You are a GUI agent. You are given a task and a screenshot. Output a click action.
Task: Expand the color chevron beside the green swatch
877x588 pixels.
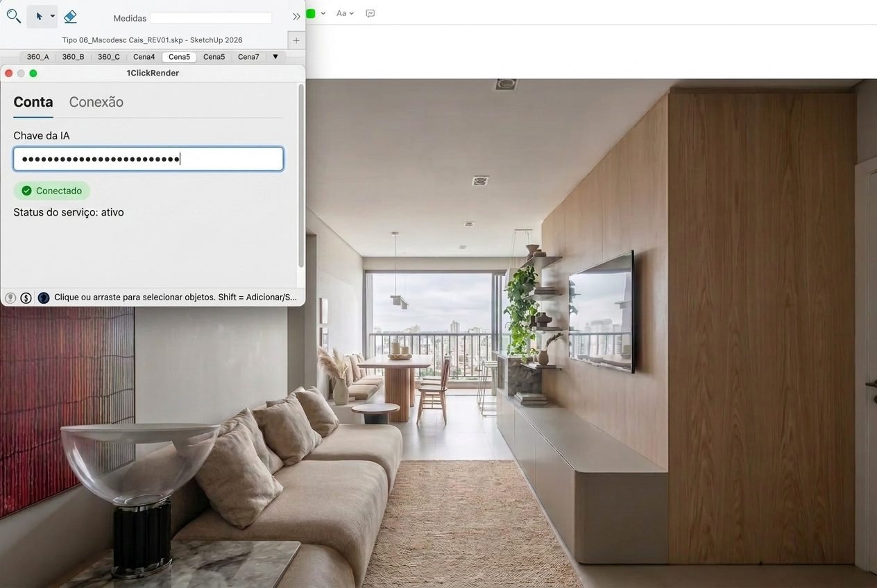click(x=323, y=13)
